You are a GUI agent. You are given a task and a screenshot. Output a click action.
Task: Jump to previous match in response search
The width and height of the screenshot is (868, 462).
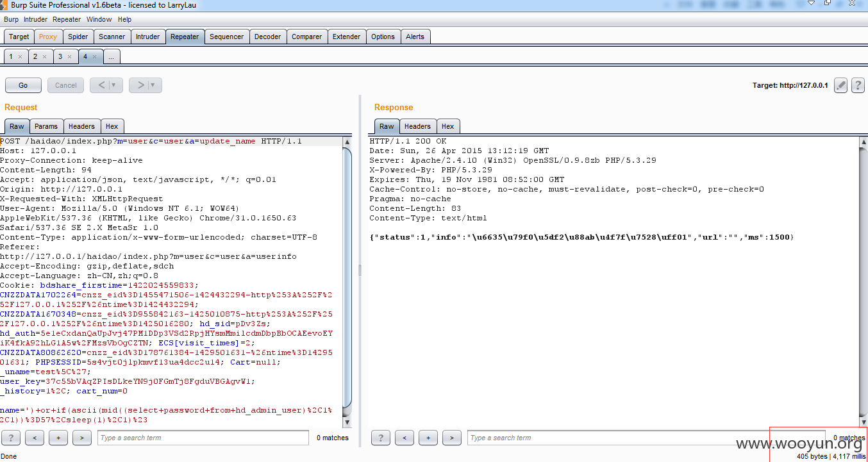[x=405, y=438]
